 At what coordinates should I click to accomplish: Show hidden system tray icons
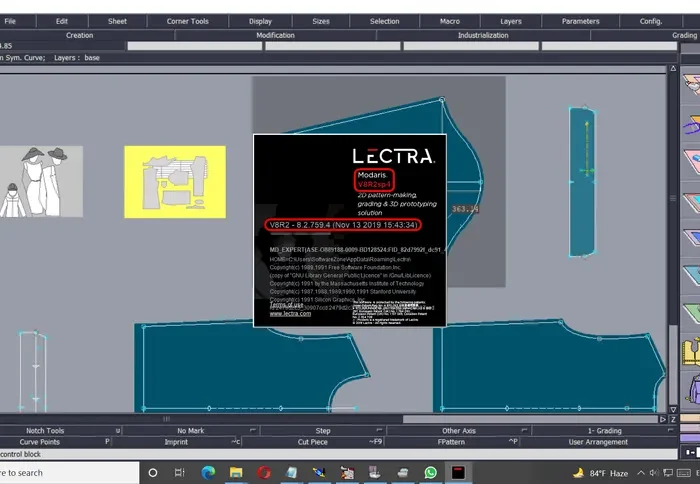point(641,472)
